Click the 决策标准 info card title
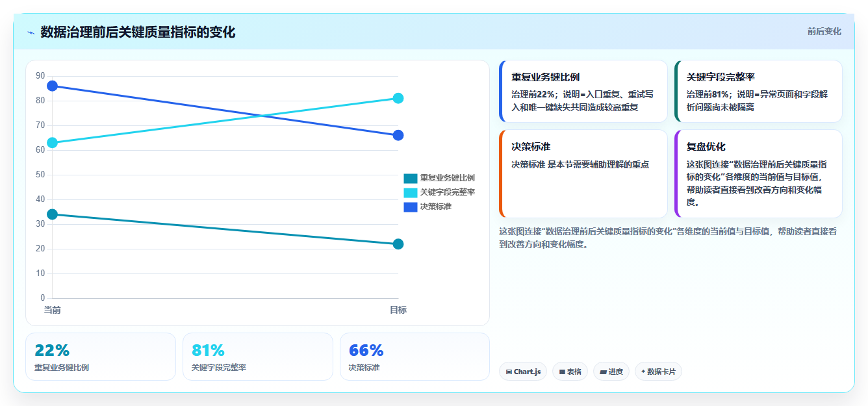This screenshot has height=406, width=868. 531,147
